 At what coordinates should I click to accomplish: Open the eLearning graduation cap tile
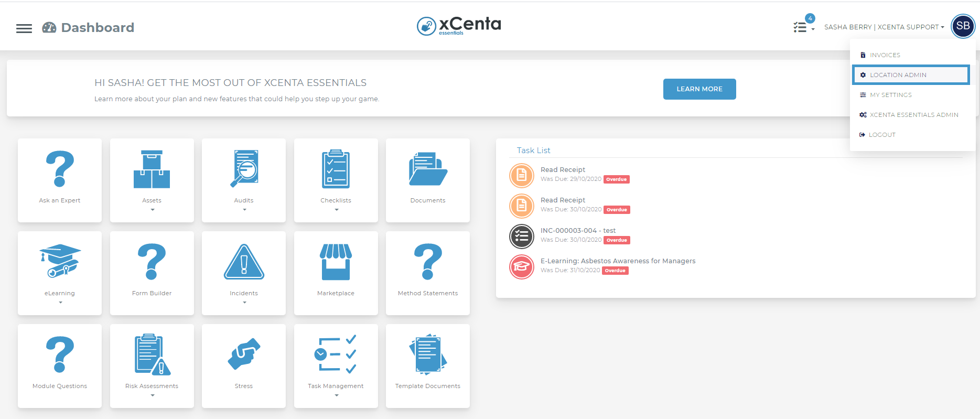tap(60, 273)
